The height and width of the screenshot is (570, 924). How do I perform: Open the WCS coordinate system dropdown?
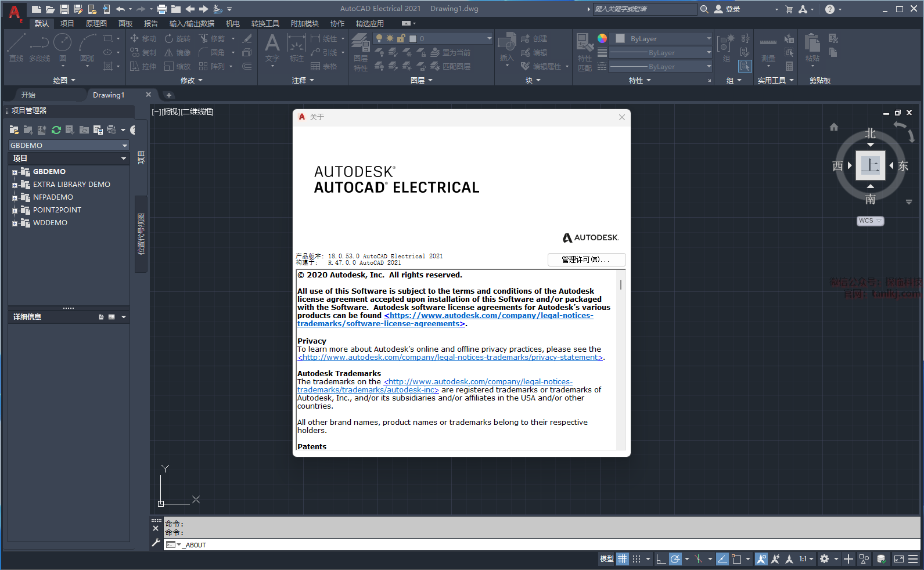tap(870, 221)
